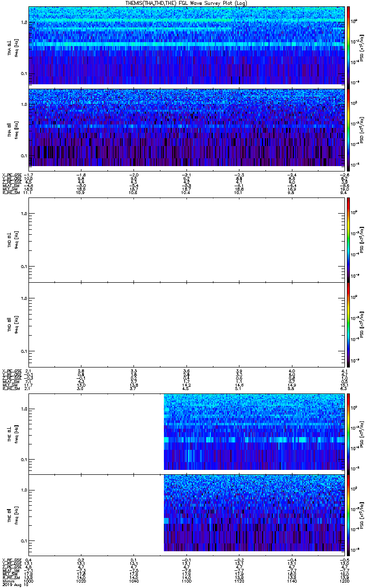This screenshot has width=368, height=588.
Task: Click the 1020 time label on bottom axis
Action: (x=81, y=580)
